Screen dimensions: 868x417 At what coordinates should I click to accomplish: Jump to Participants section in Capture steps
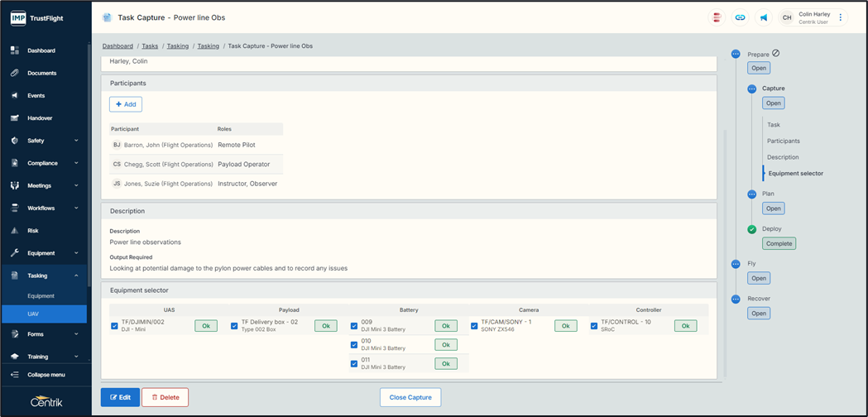(783, 141)
